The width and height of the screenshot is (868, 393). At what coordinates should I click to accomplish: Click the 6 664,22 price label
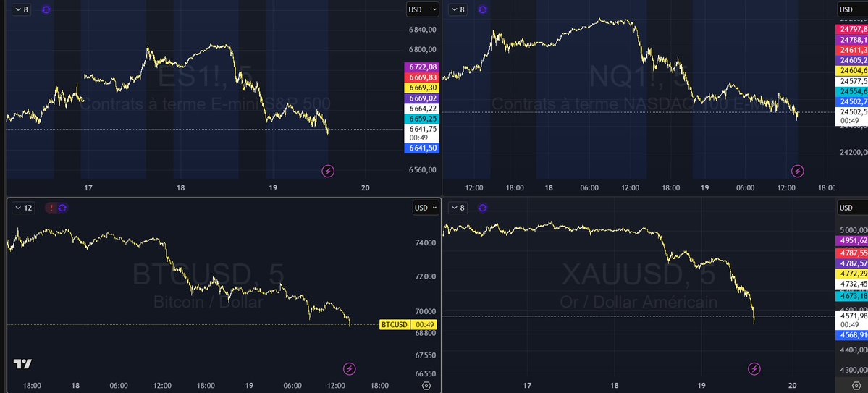(x=422, y=109)
